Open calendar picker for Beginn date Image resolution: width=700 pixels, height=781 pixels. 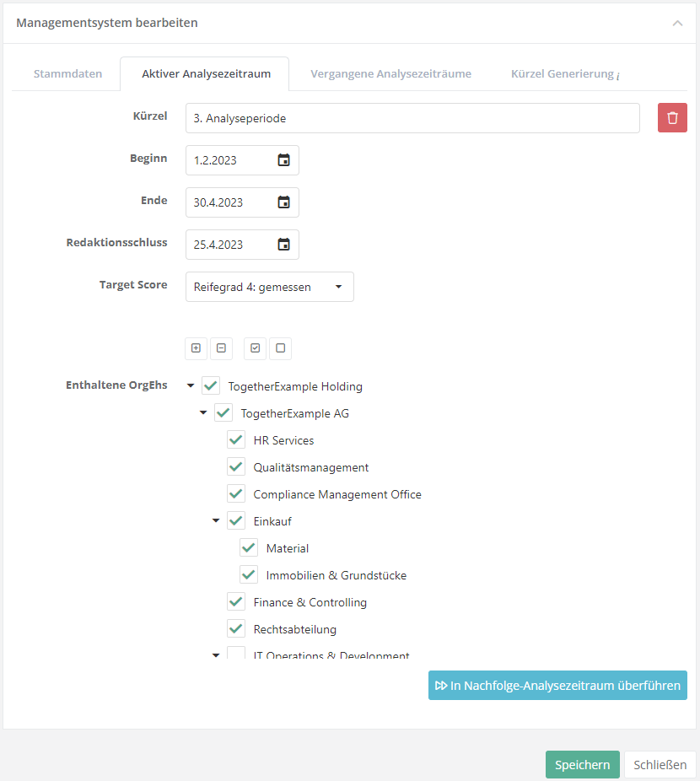pyautogui.click(x=284, y=160)
